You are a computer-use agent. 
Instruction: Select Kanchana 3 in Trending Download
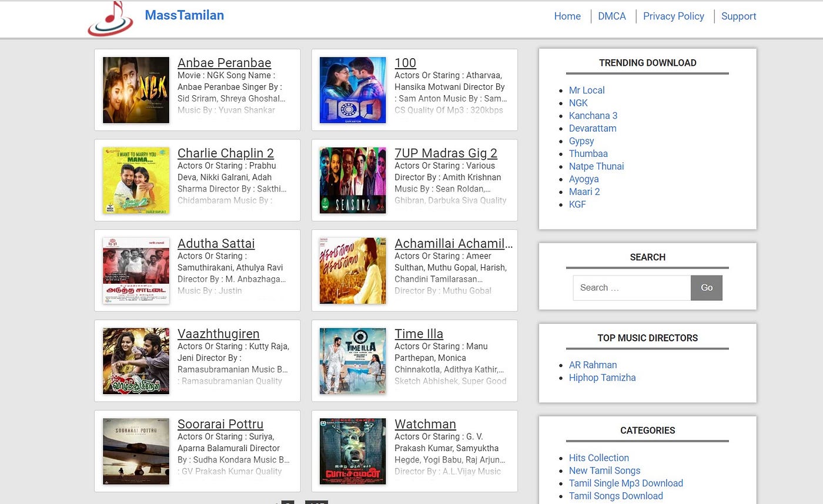coord(593,116)
